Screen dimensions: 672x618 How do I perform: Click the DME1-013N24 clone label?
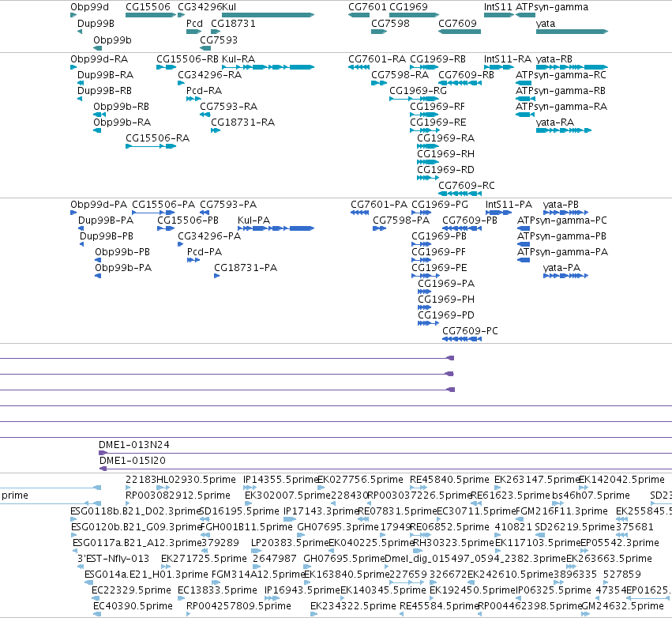click(134, 444)
